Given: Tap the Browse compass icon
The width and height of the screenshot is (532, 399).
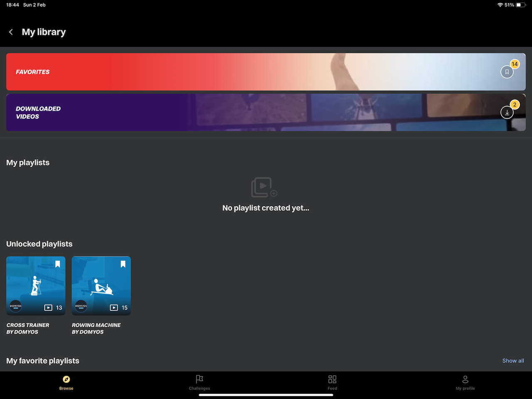Looking at the screenshot, I should click(x=66, y=379).
